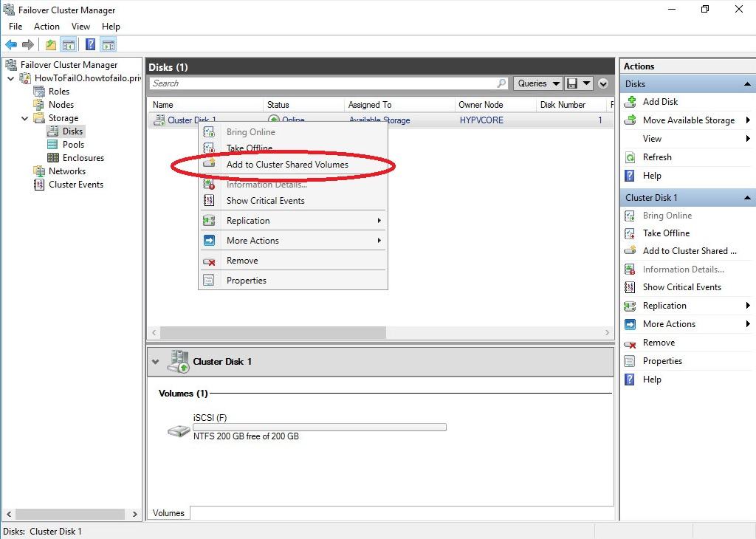Click the red Remove icon in Actions pane

click(x=630, y=343)
